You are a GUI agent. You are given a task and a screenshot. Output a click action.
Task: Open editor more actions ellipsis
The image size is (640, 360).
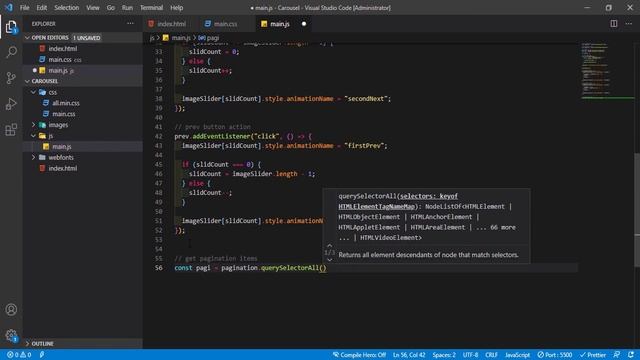click(x=629, y=24)
